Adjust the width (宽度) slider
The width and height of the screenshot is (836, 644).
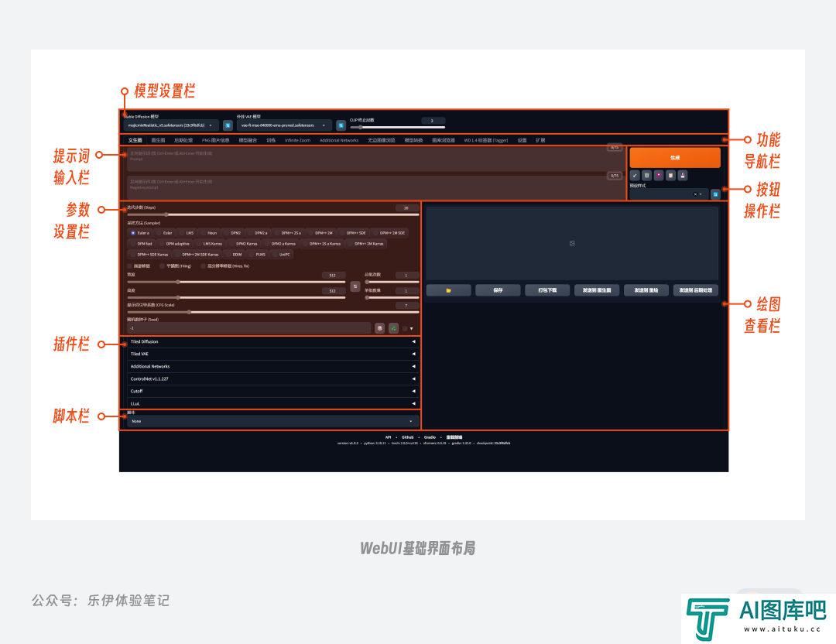236,282
